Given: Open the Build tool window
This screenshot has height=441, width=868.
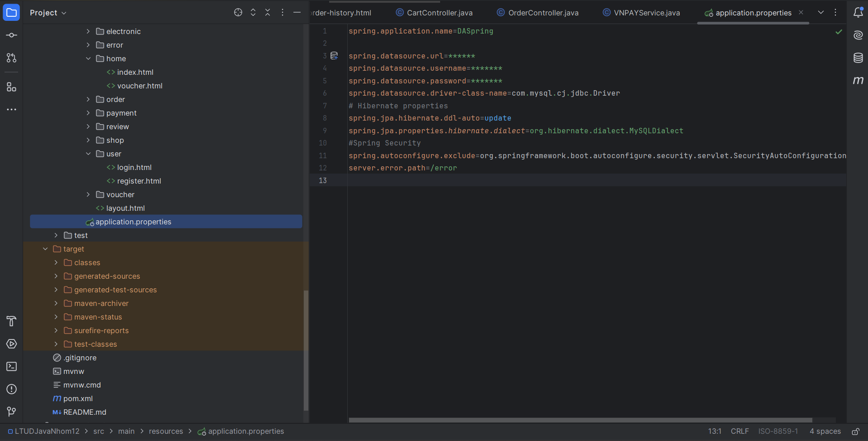Looking at the screenshot, I should [11, 321].
